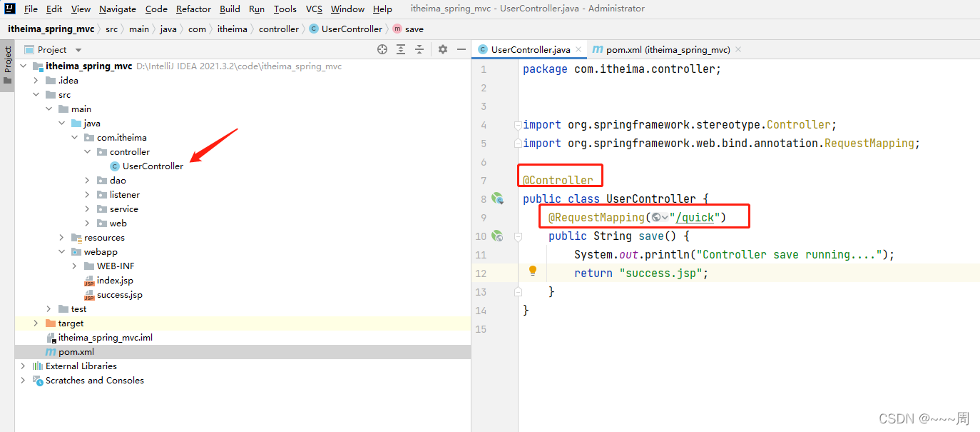Open the File menu
This screenshot has height=432, width=980.
pos(31,9)
